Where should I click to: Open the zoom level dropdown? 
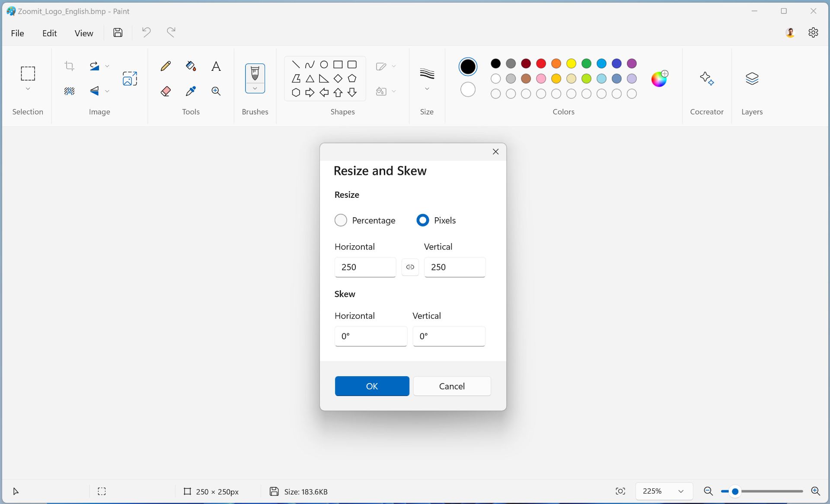click(664, 491)
